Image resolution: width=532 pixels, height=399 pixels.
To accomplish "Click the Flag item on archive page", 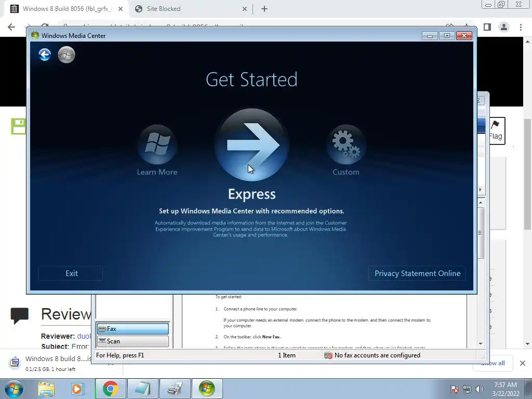I will coord(496,130).
